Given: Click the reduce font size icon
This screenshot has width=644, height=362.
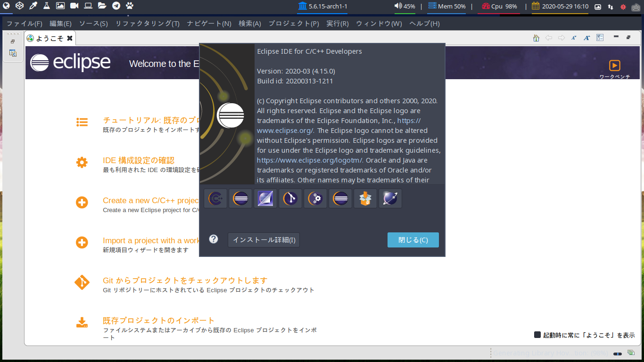Looking at the screenshot, I should [x=574, y=38].
